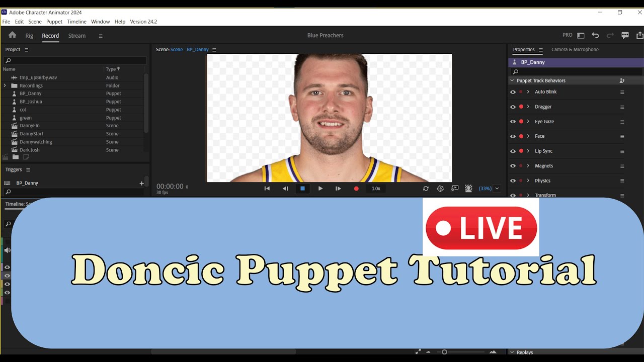The height and width of the screenshot is (362, 644).
Task: Expand the Dragger behavior
Action: (528, 107)
